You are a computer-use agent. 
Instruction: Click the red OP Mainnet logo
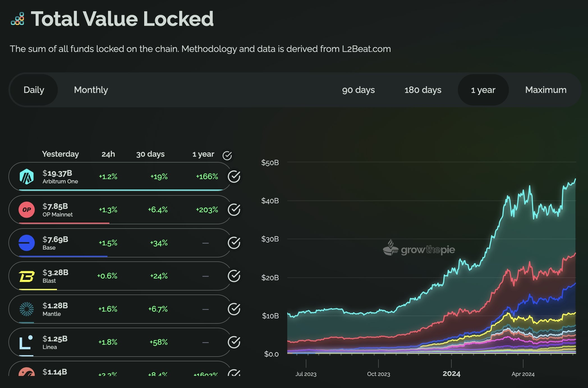pos(27,210)
